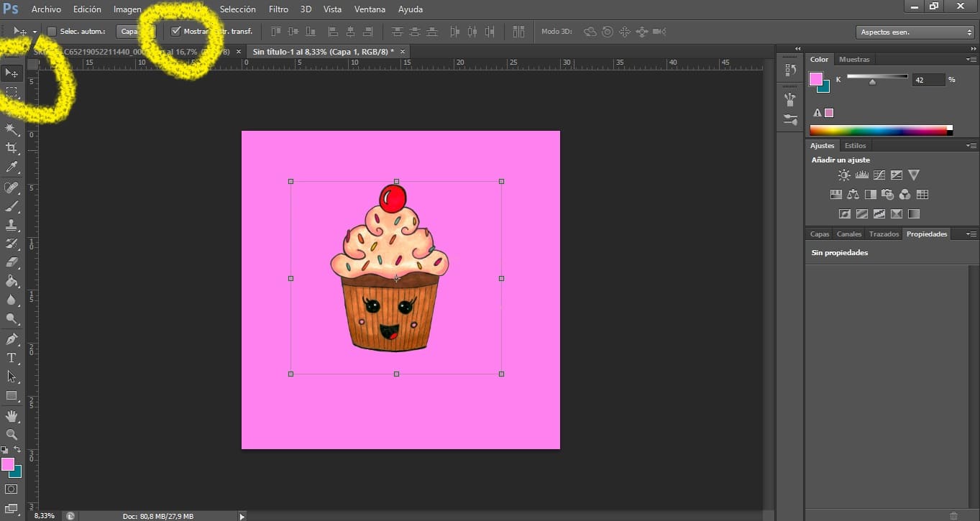
Task: Select the Blur tool
Action: click(12, 300)
